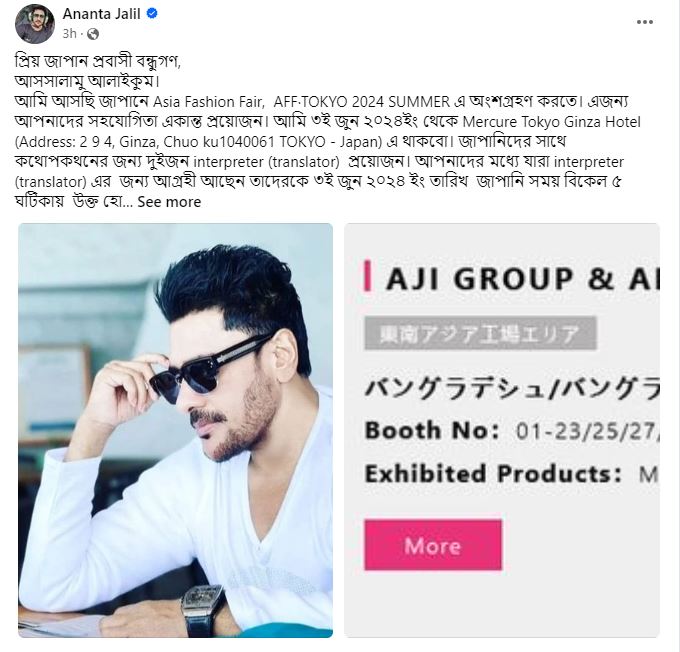Screen dimensions: 680x652
Task: Click the katakana バングラデシュ line
Action: [512, 387]
